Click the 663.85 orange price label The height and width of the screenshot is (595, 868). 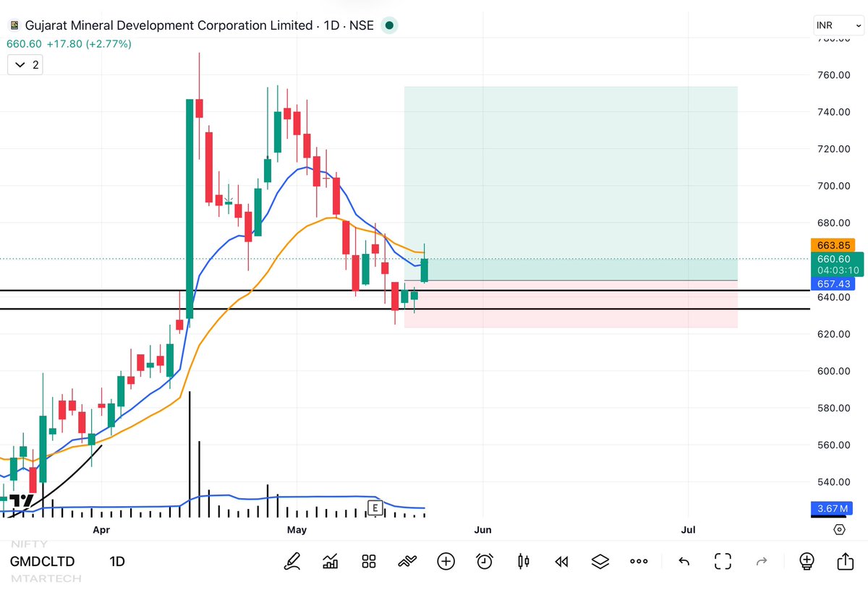coord(834,245)
